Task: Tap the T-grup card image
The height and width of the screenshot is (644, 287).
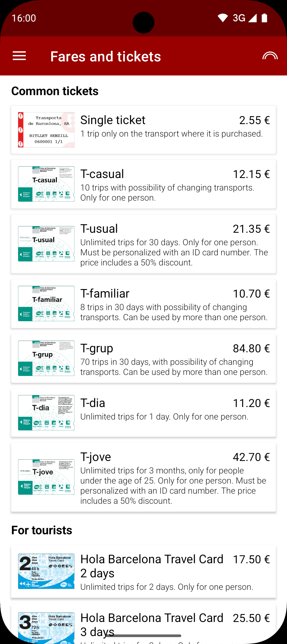Action: click(46, 358)
